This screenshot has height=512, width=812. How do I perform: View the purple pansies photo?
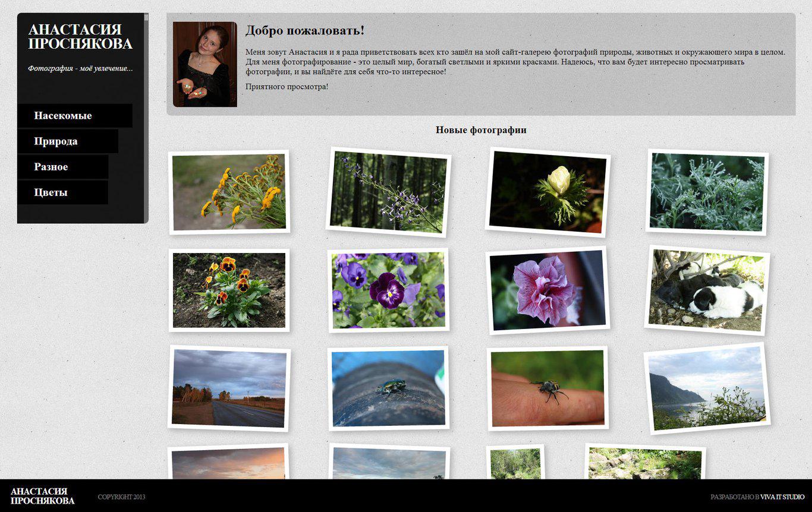(x=388, y=289)
